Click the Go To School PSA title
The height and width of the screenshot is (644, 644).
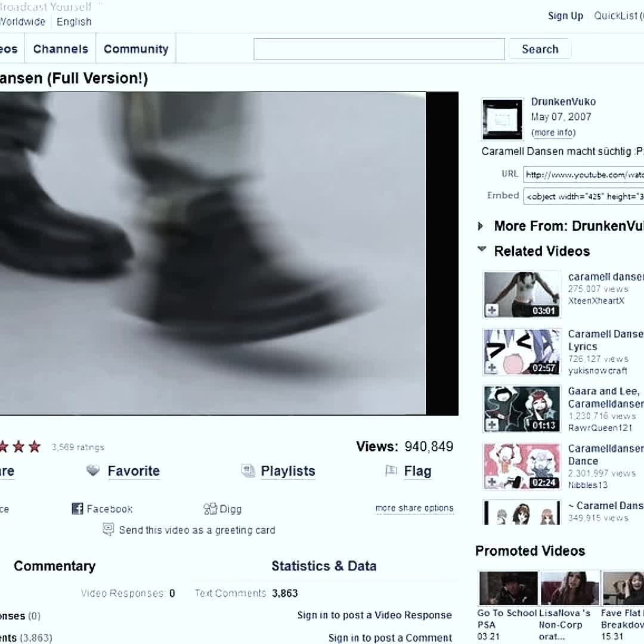tap(507, 618)
